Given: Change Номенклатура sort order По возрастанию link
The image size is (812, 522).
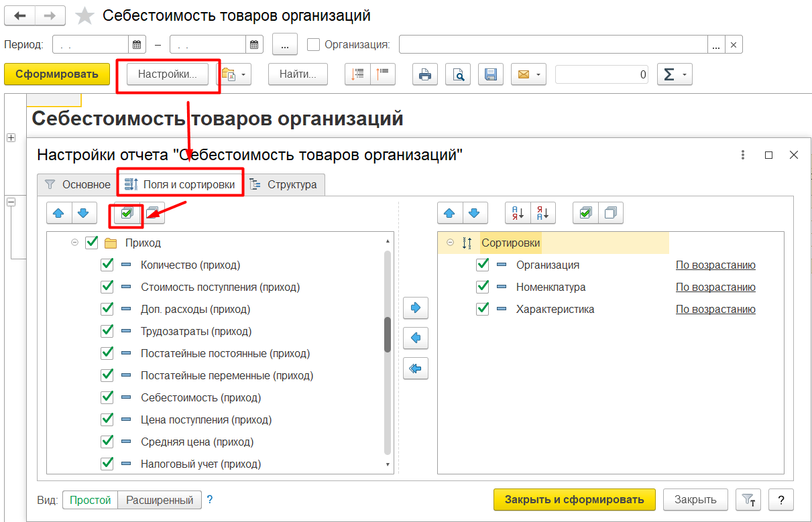Looking at the screenshot, I should (x=715, y=287).
